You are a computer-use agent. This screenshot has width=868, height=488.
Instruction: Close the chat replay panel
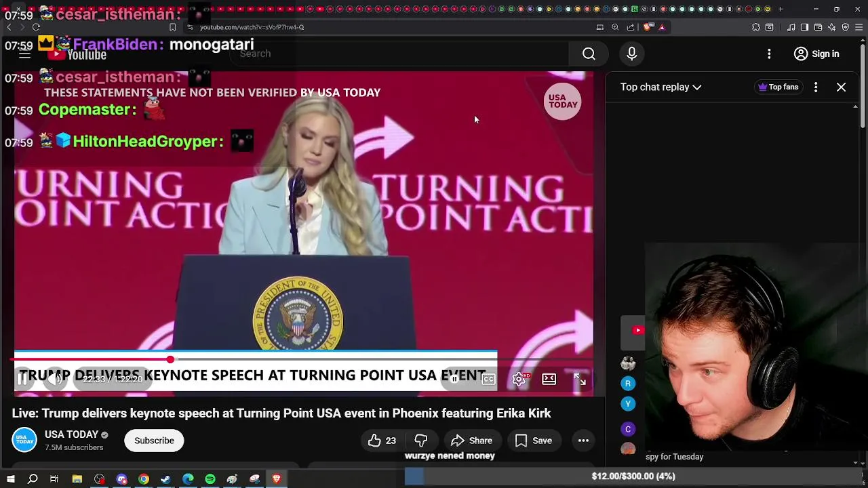point(841,87)
